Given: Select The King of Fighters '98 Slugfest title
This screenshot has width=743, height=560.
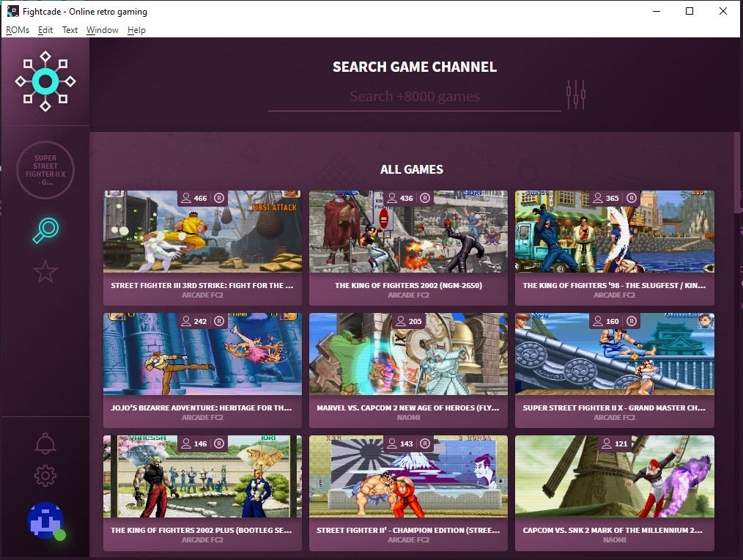Looking at the screenshot, I should click(x=615, y=285).
